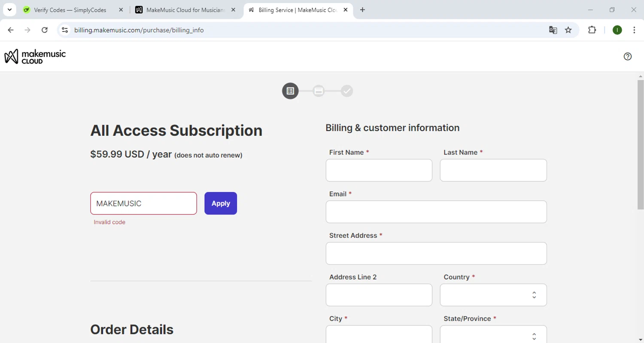644x343 pixels.
Task: Expand the Country dropdown
Action: (493, 295)
